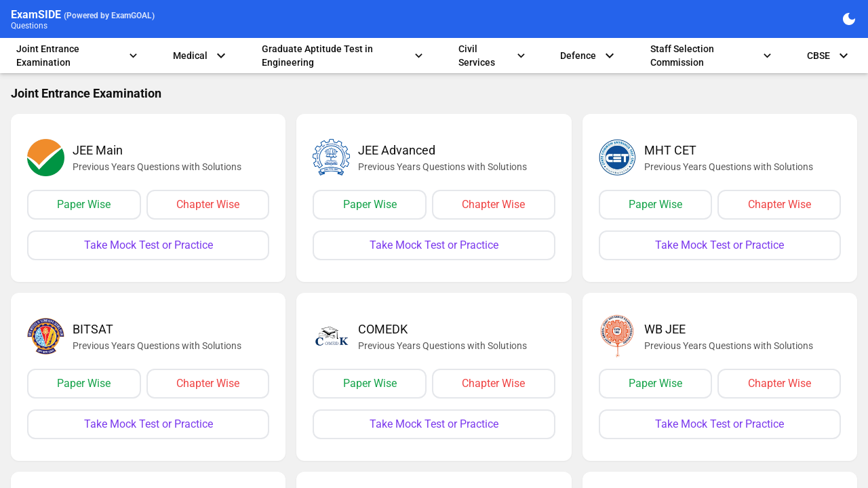Take MHT CET Mock Test or Practice
Image resolution: width=868 pixels, height=488 pixels.
[x=719, y=245]
